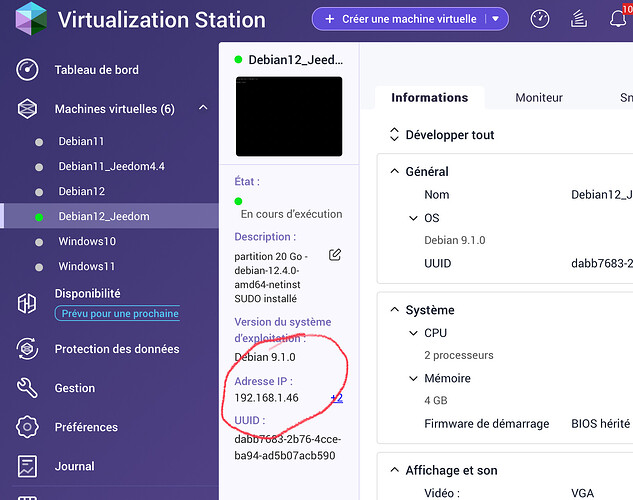Collapse the Général section

click(x=394, y=172)
